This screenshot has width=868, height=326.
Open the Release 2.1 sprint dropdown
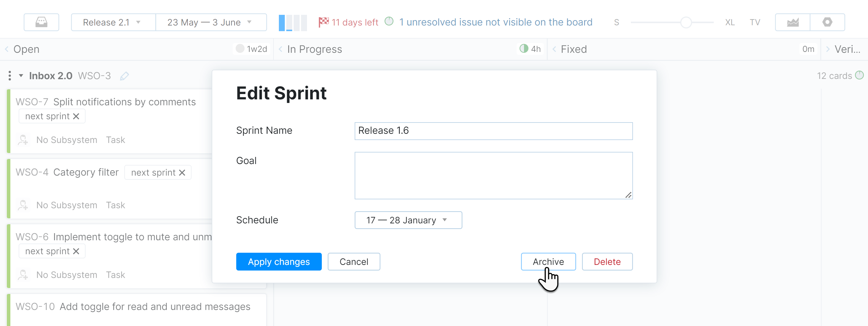click(113, 22)
